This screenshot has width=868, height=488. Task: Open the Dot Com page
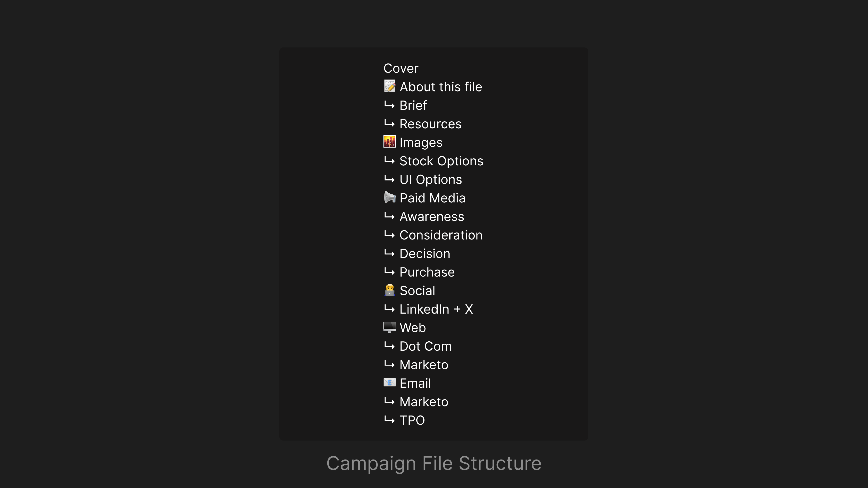coord(425,346)
